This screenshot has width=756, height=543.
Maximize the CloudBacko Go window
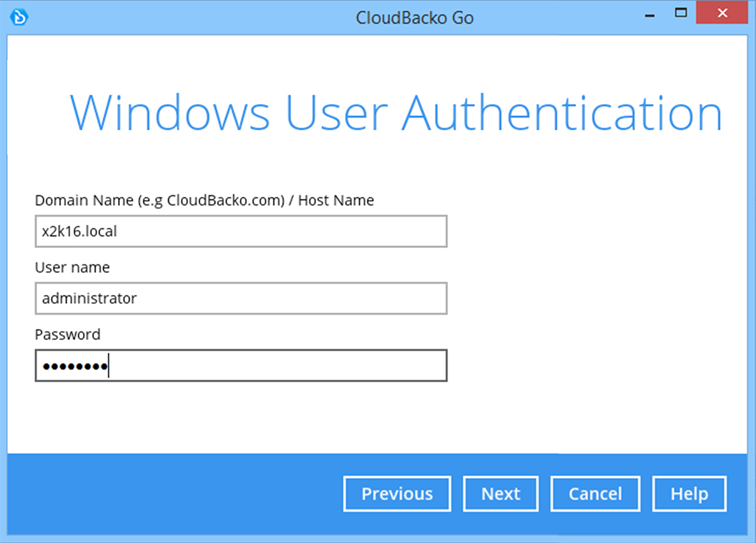[x=681, y=12]
